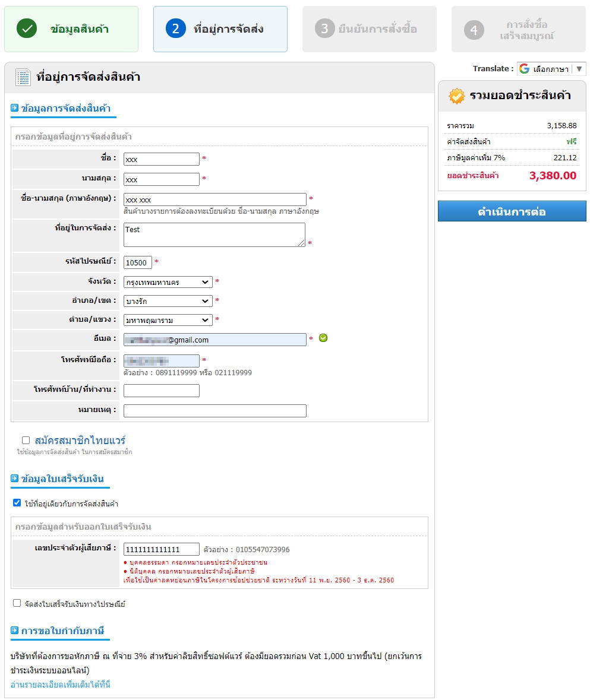This screenshot has width=590, height=700.
Task: Click the หมายเหตุ remarks input field
Action: point(214,411)
